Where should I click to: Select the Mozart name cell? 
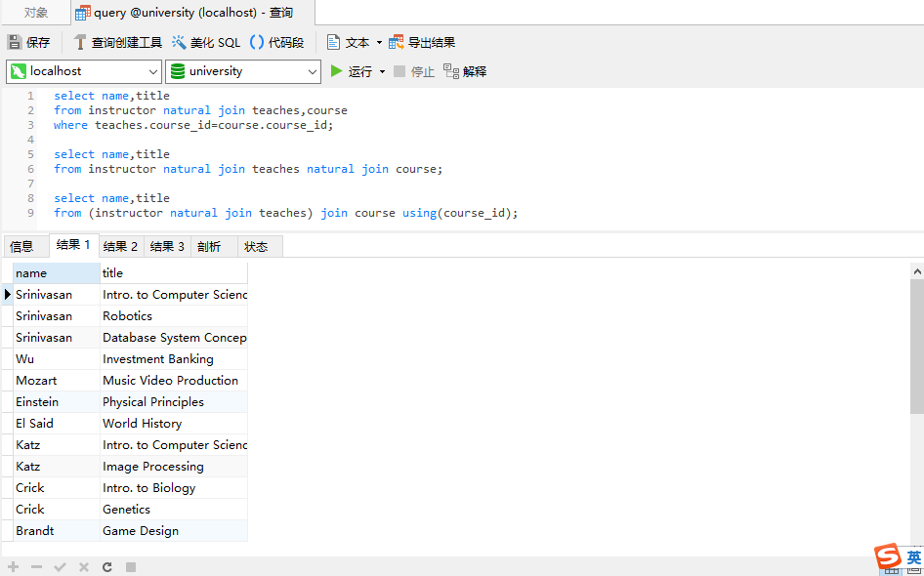click(57, 381)
